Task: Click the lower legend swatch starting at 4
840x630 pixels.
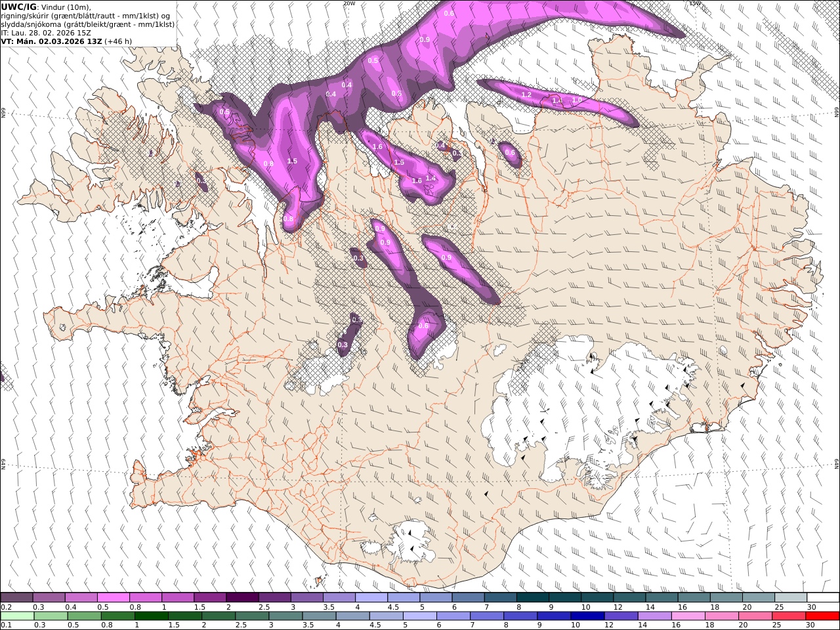Action: coord(352,616)
